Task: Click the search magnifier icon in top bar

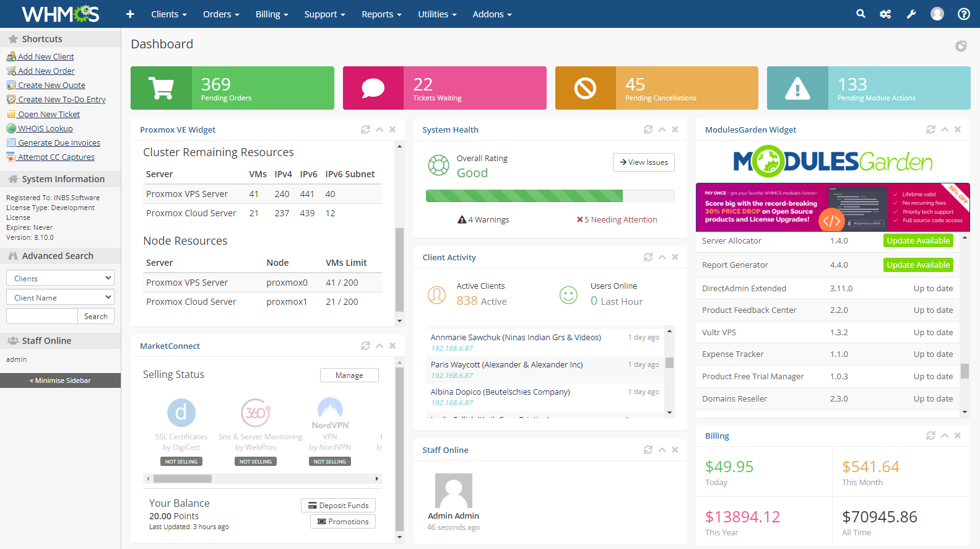Action: click(861, 14)
